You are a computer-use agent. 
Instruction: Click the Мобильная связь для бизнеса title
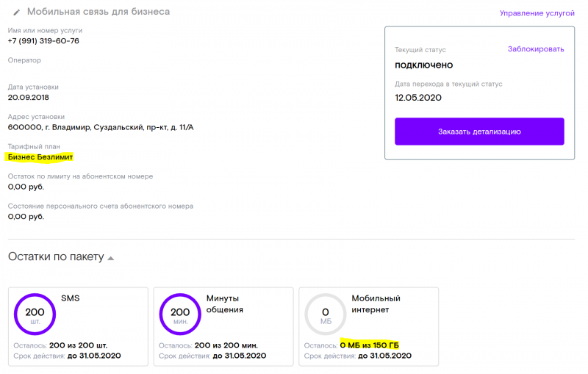click(x=98, y=12)
